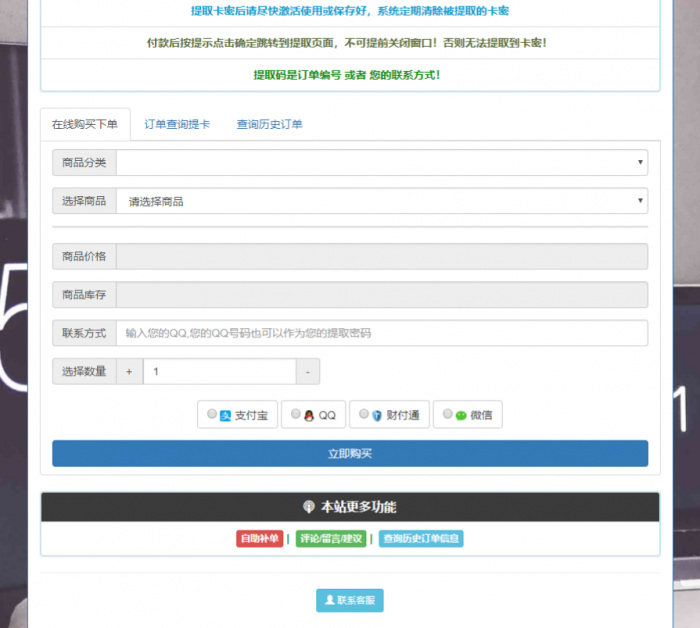Click the Alipay (支付宝) logo icon
Image resolution: width=700 pixels, height=628 pixels.
(x=226, y=415)
